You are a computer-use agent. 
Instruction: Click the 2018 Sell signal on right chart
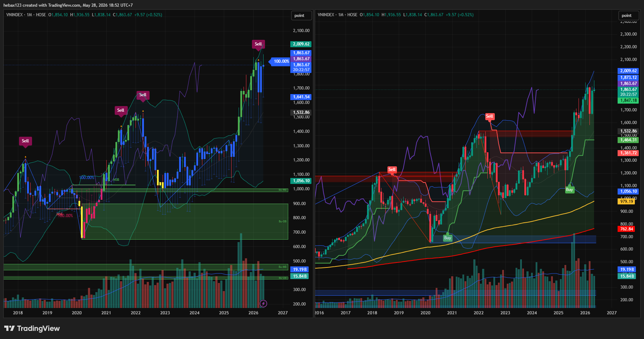coord(392,170)
